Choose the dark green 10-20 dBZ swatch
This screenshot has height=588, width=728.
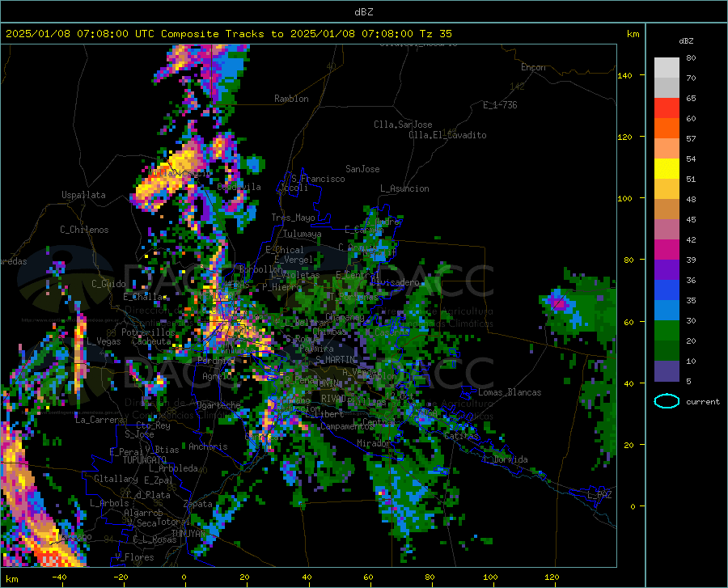coord(667,351)
